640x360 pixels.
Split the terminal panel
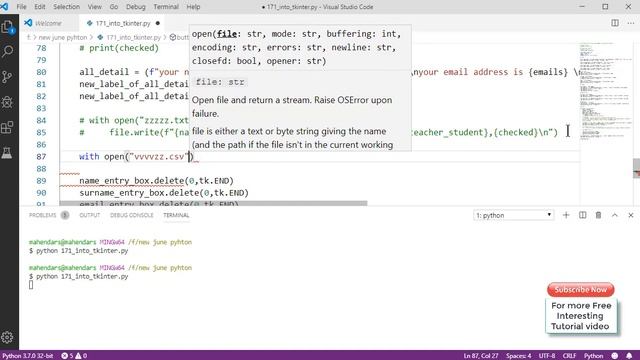tap(582, 215)
